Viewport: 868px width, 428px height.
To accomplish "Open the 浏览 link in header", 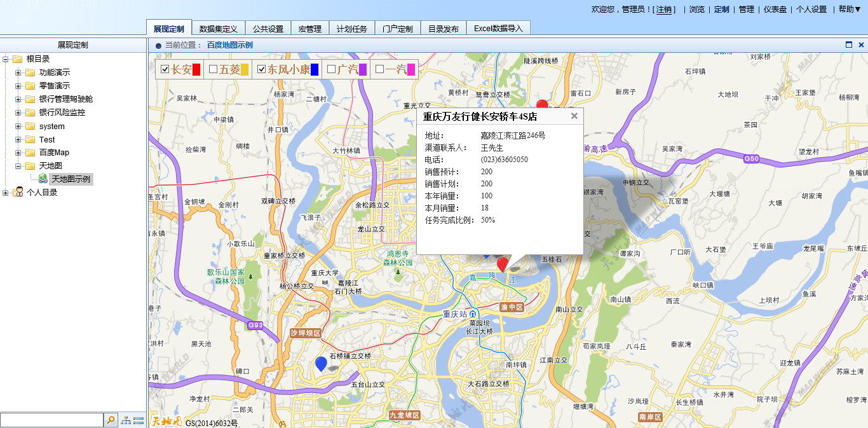I will coord(697,10).
